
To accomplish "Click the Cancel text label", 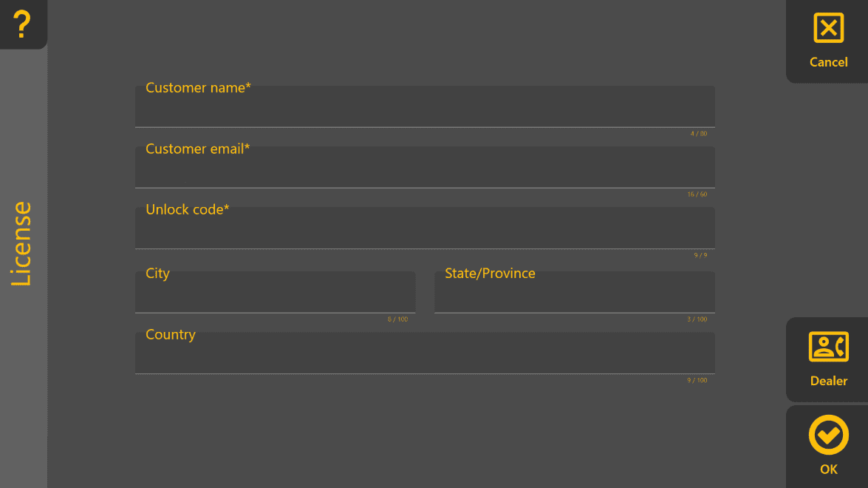I will 828,62.
